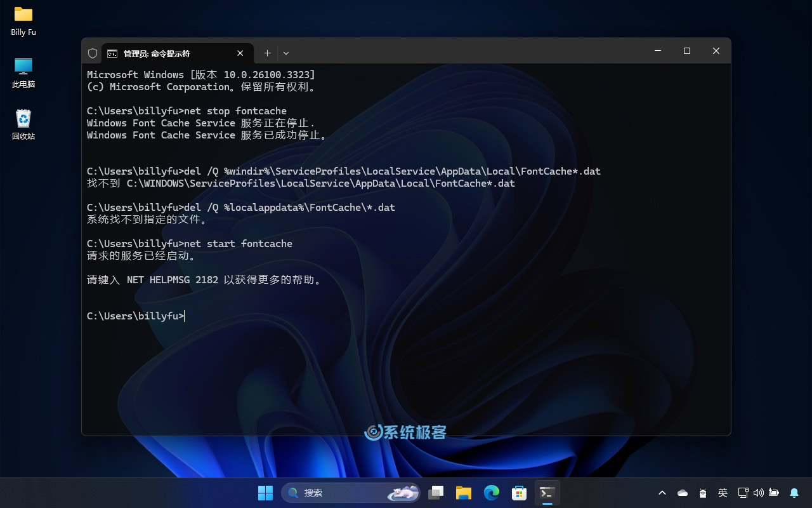This screenshot has width=812, height=508.
Task: Click the '(c) Microsoft Corporation。保留所有权利' line
Action: point(201,86)
